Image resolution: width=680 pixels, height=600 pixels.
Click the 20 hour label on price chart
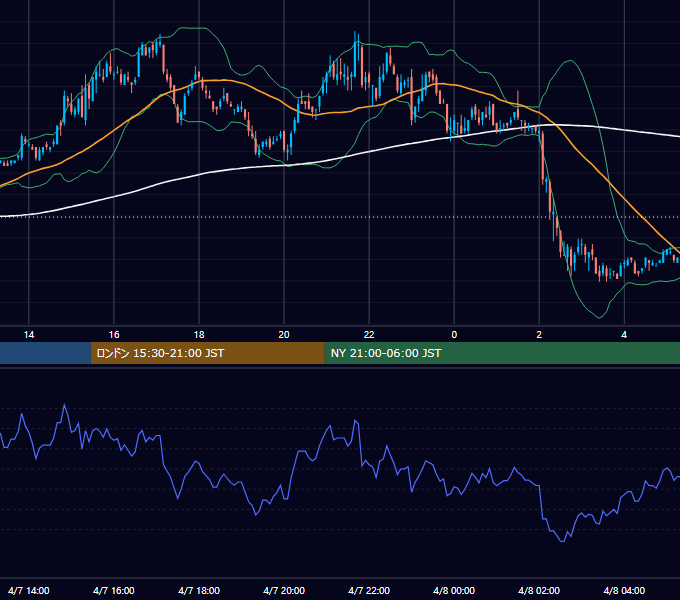(x=284, y=335)
